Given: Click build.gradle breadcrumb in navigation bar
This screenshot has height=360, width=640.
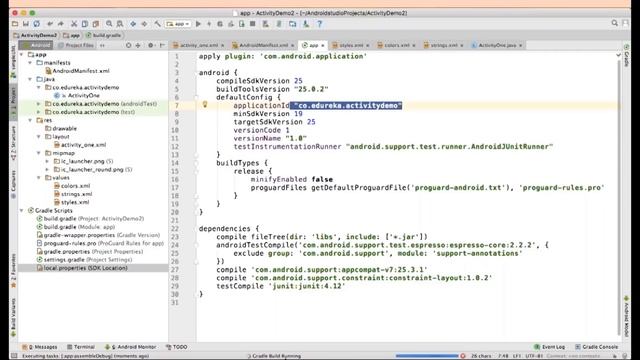Looking at the screenshot, I should (x=104, y=35).
